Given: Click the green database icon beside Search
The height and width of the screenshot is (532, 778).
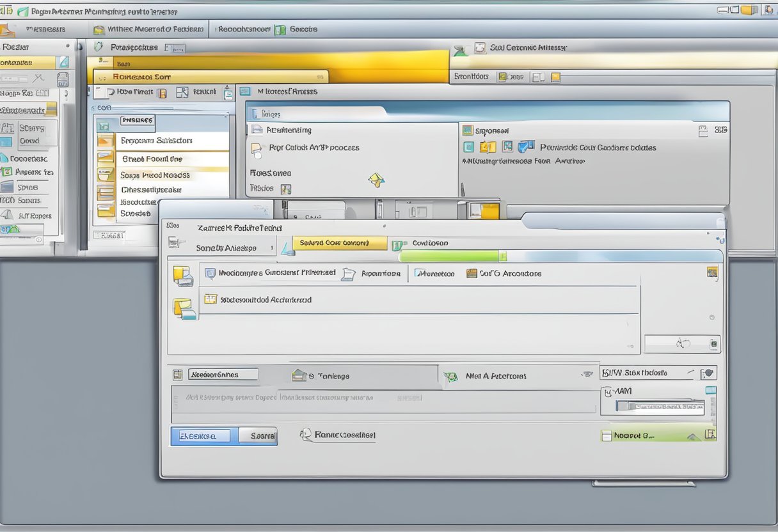Looking at the screenshot, I should [x=280, y=29].
